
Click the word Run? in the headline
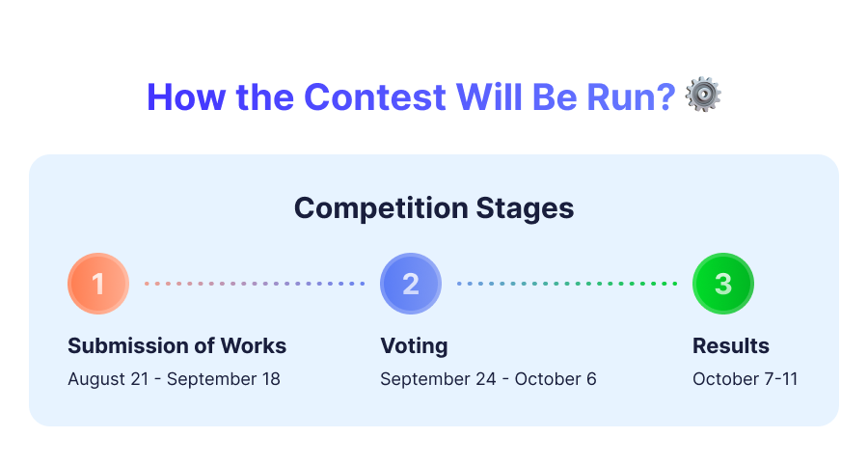pyautogui.click(x=631, y=96)
